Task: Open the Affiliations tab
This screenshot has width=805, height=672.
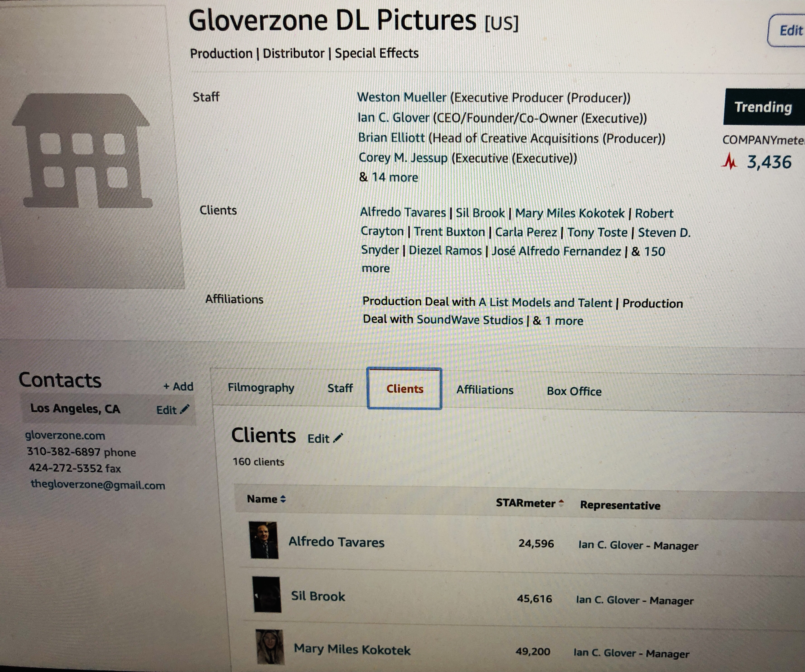Action: click(x=485, y=390)
